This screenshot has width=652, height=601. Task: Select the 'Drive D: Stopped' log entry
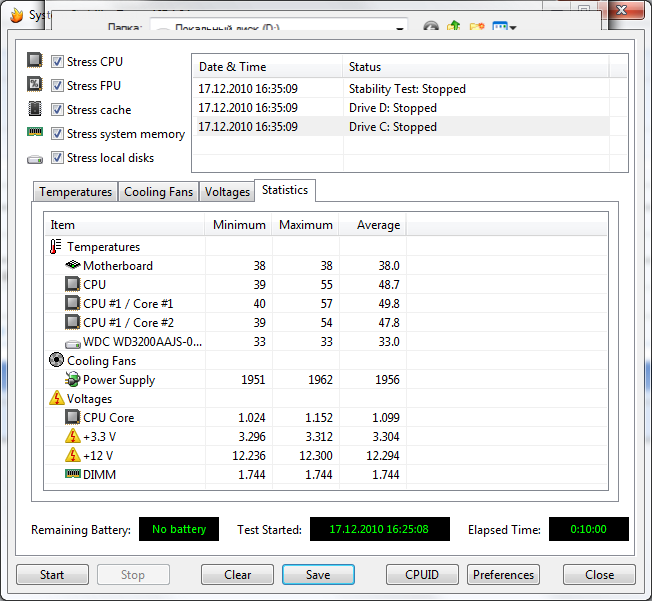click(x=401, y=108)
